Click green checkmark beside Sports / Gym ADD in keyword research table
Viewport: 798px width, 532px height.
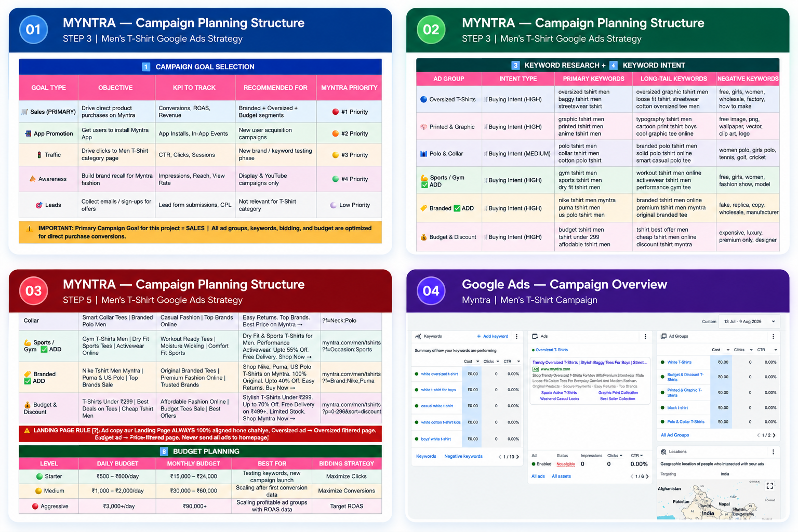click(x=424, y=185)
